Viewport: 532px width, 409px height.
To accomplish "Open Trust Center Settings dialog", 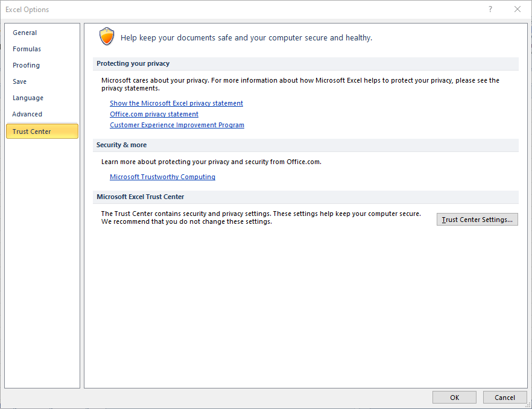I will click(x=477, y=220).
